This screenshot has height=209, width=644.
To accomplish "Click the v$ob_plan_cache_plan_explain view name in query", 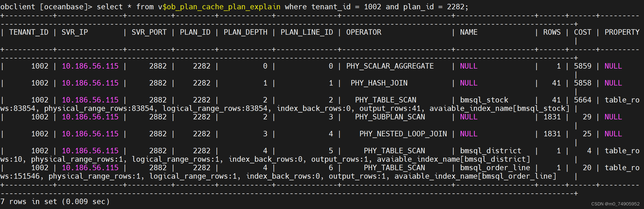I will tap(219, 7).
